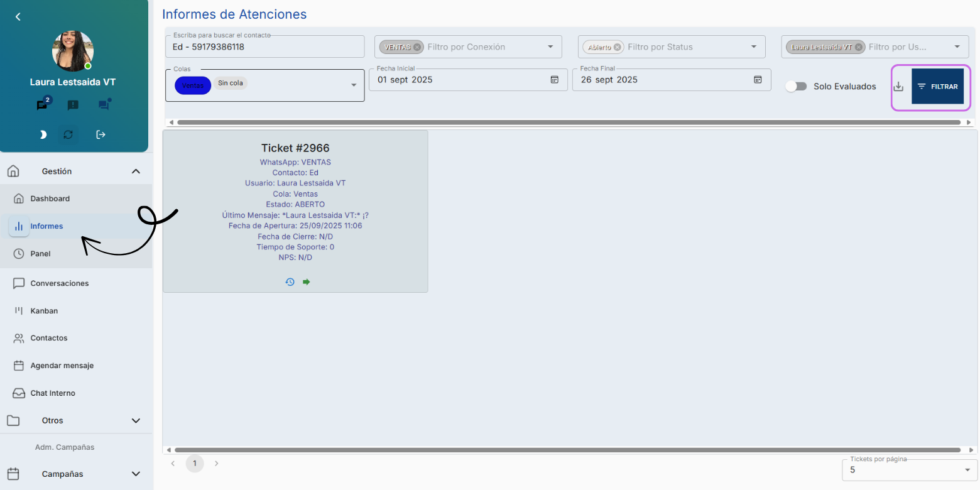Image resolution: width=980 pixels, height=490 pixels.
Task: Remove the VENTAS connection filter chip
Action: [417, 47]
